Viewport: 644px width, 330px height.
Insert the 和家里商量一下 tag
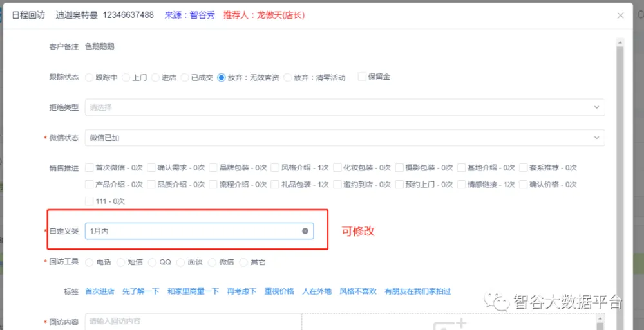(193, 291)
